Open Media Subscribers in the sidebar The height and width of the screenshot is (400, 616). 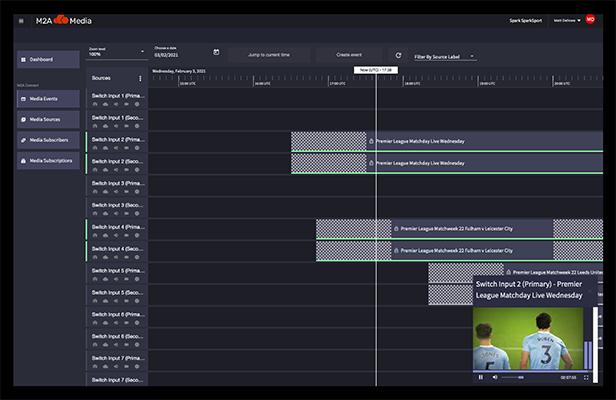point(48,140)
